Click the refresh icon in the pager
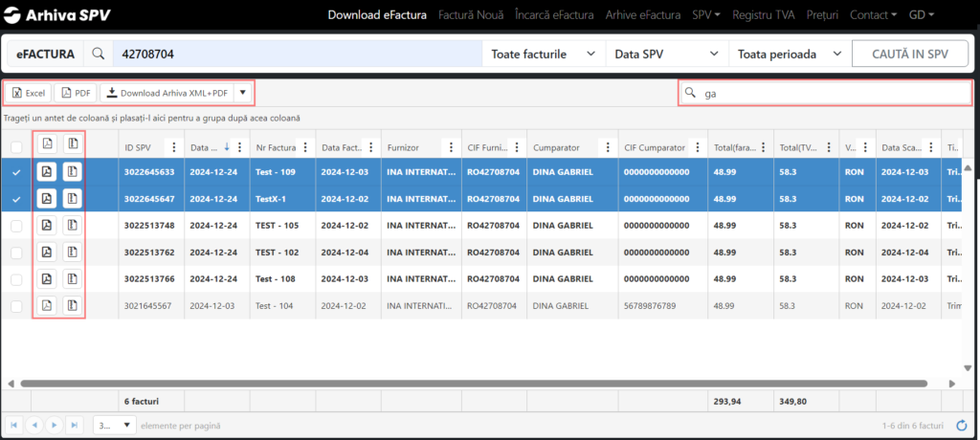Viewport: 980px width, 440px height. point(961,425)
